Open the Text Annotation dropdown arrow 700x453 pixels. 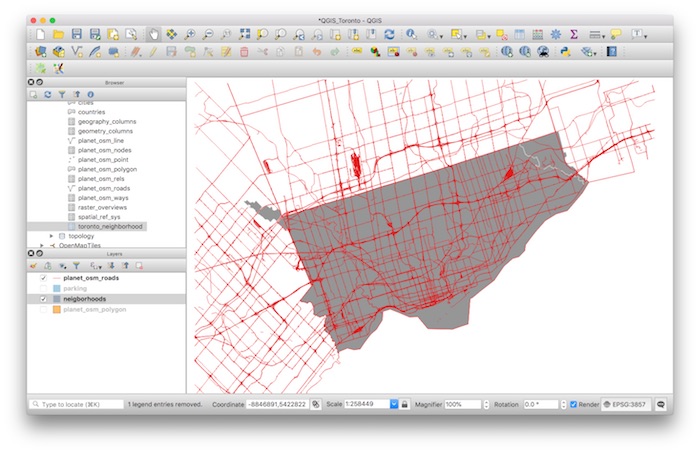coord(646,36)
